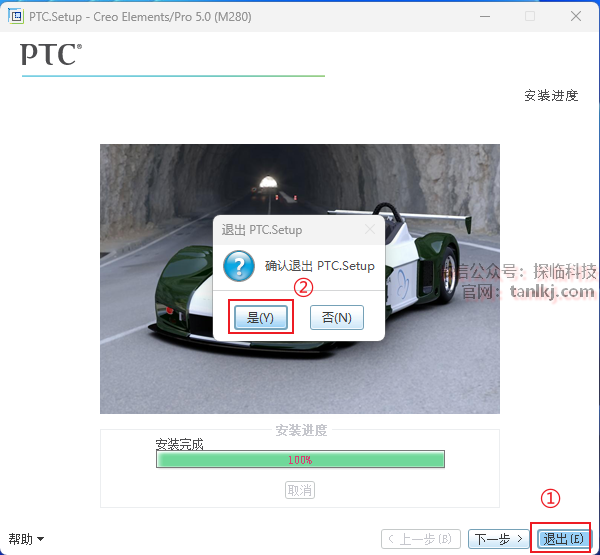Close the PTC.Setup main window
This screenshot has width=600, height=555.
(x=576, y=16)
